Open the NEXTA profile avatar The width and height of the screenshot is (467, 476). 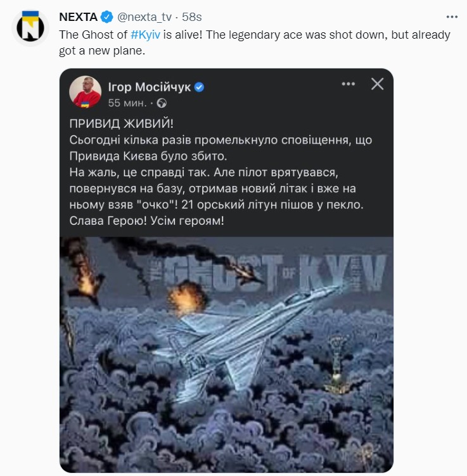[30, 28]
